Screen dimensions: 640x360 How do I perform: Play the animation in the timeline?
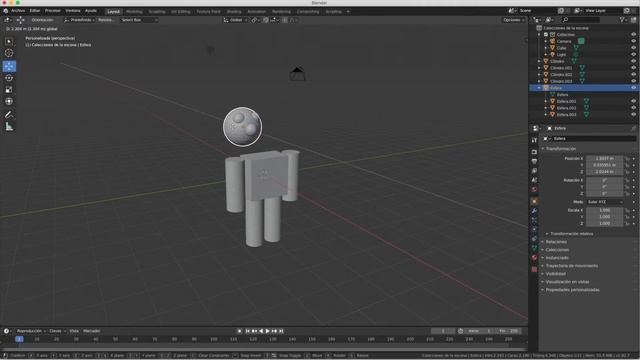click(268, 331)
